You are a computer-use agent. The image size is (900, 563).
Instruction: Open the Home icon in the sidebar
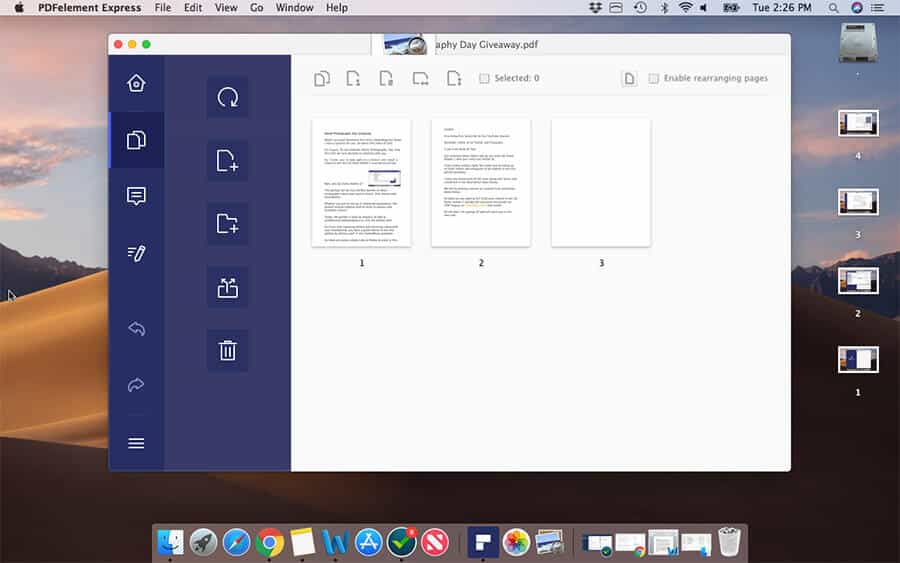(136, 84)
